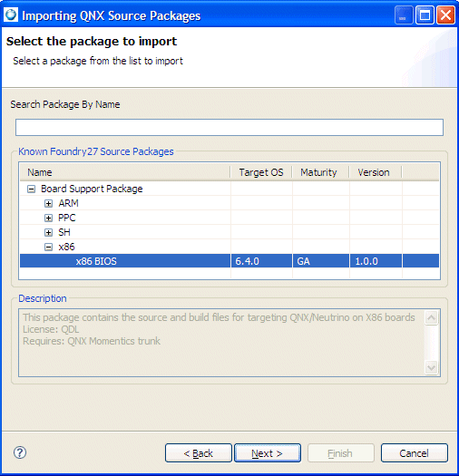Select the SH tree item label
The image size is (459, 476).
tap(64, 232)
